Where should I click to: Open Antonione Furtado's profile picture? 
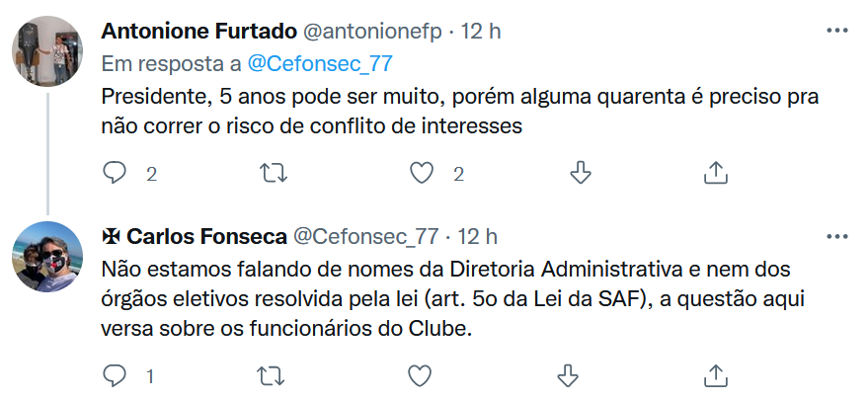[x=47, y=49]
